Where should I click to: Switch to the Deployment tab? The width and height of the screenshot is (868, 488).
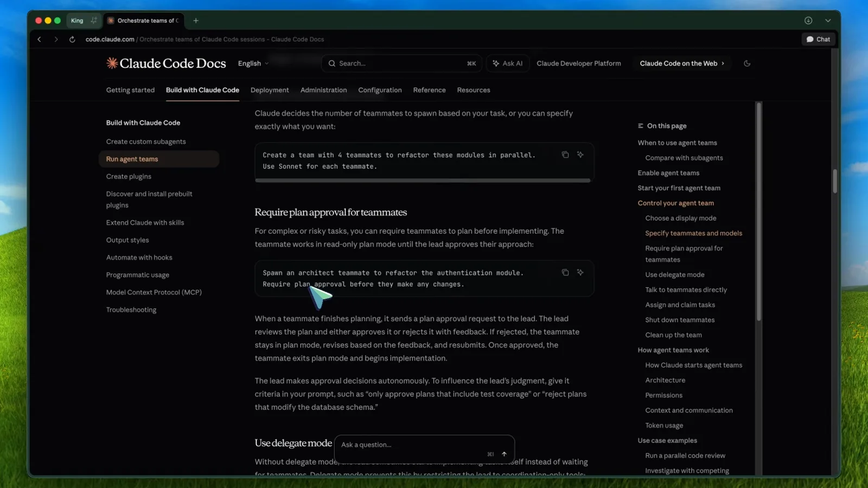pos(270,90)
